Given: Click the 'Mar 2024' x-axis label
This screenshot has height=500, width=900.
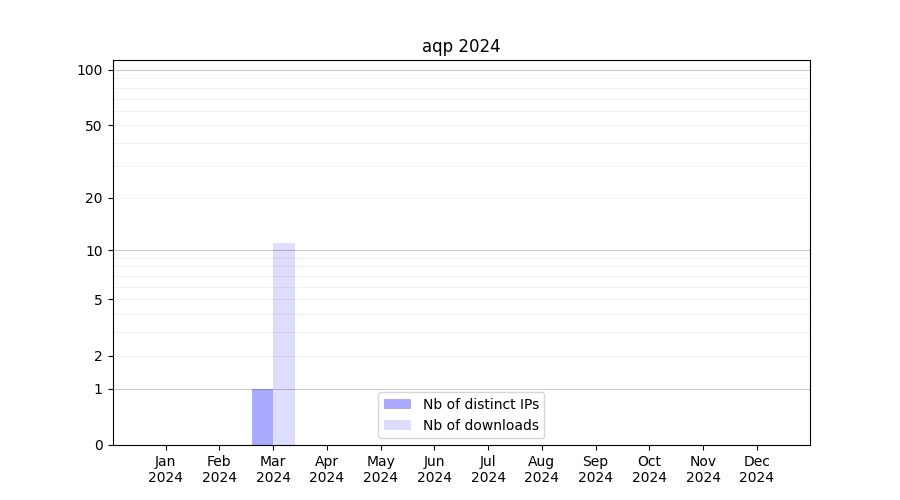Looking at the screenshot, I should click(273, 469).
